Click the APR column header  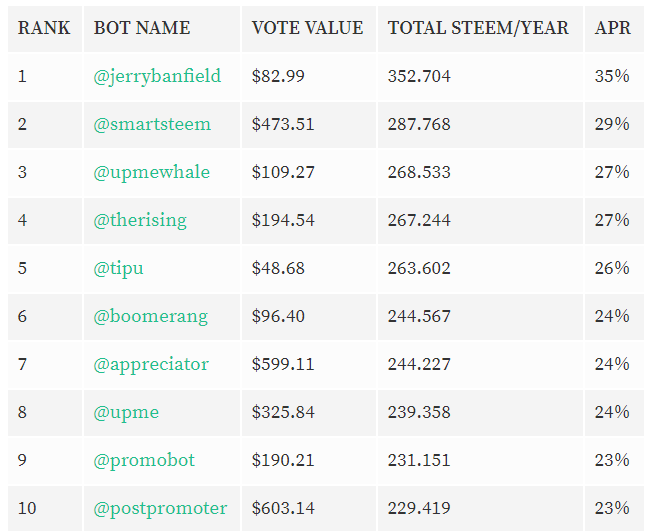pos(612,28)
